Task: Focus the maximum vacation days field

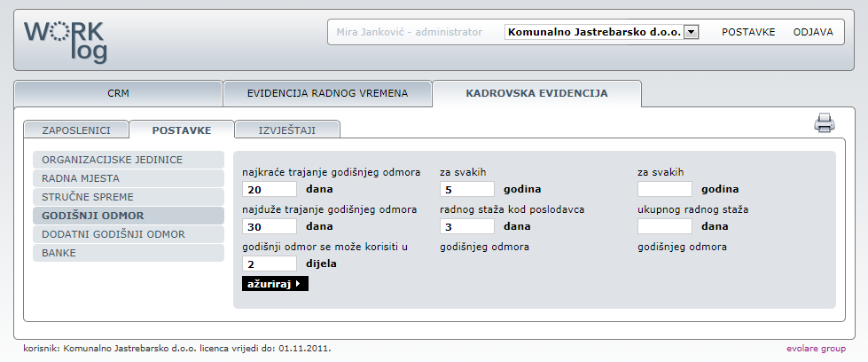Action: (270, 226)
